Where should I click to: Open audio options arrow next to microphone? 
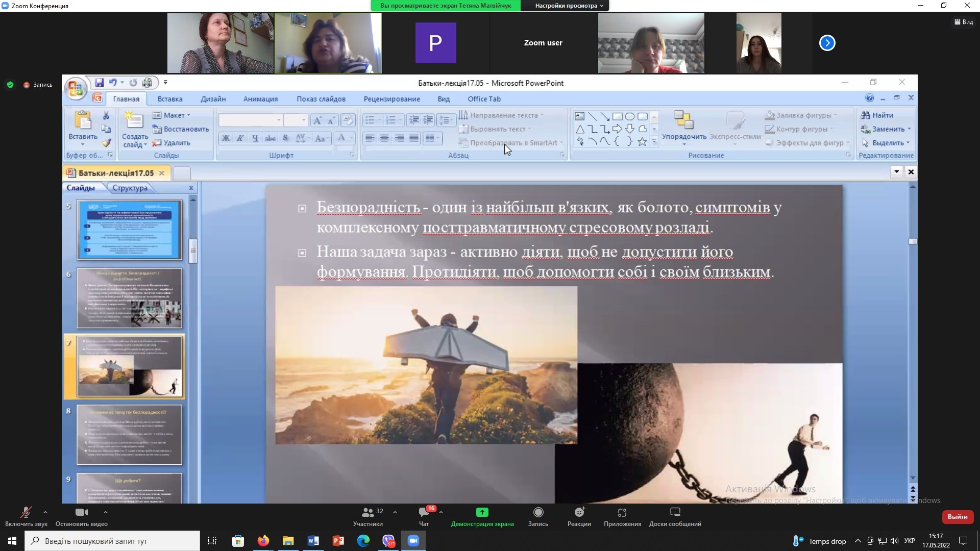(x=45, y=512)
